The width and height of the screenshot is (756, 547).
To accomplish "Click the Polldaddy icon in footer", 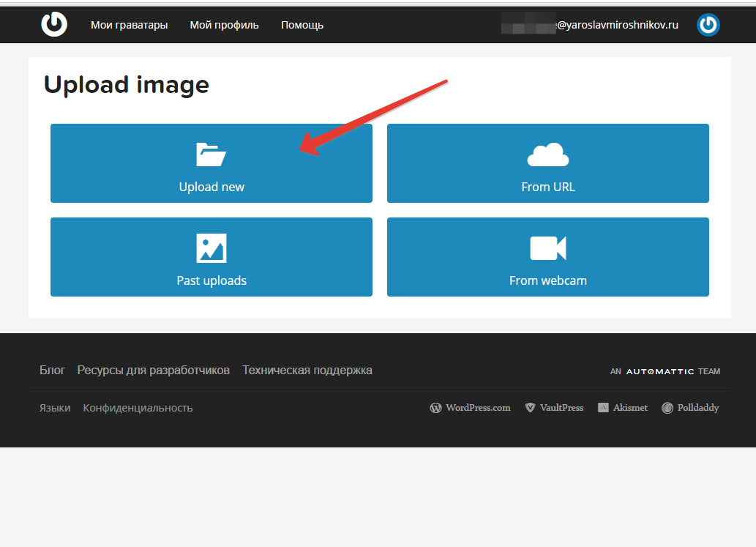I will pos(667,408).
